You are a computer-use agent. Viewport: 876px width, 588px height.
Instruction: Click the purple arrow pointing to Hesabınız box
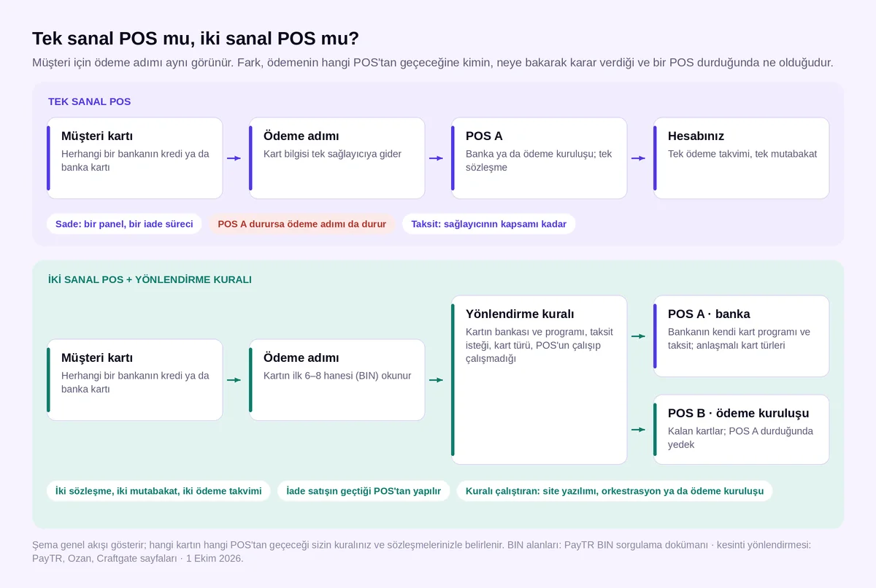coord(638,158)
